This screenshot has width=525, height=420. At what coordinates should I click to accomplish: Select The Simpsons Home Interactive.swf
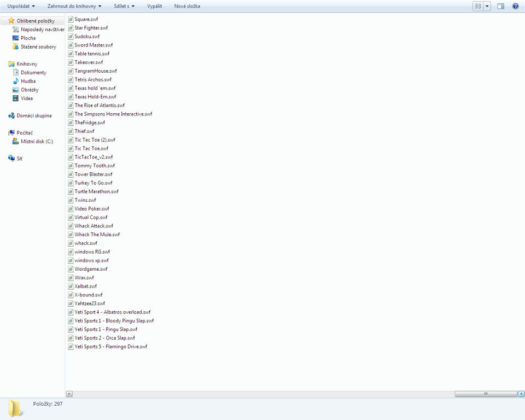tap(113, 114)
